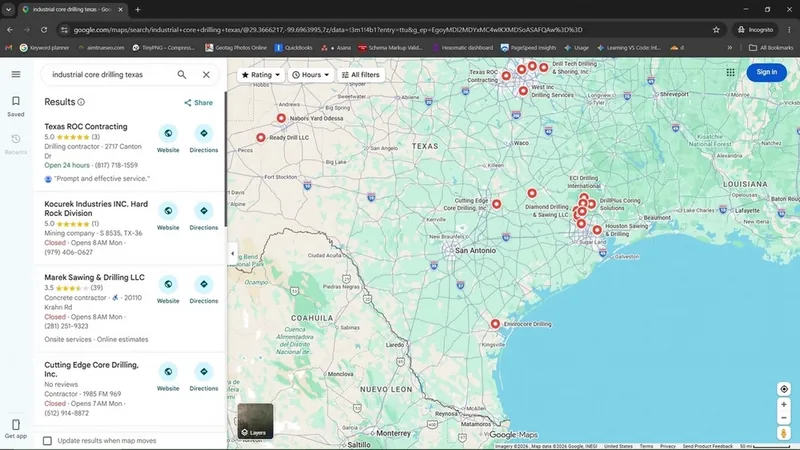Viewport: 800px width, 450px height.
Task: Open the Rating filter dropdown
Action: point(261,74)
